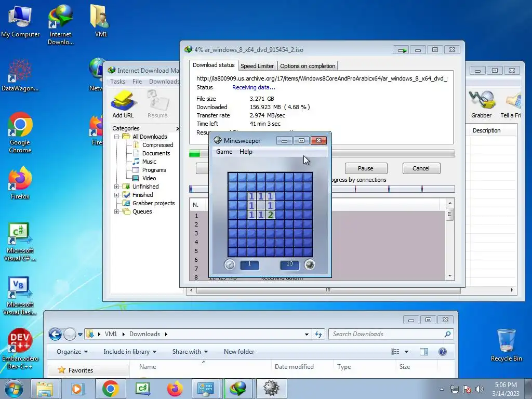The height and width of the screenshot is (399, 532).
Task: Launch Firefox from the desktop icon
Action: [x=20, y=182]
